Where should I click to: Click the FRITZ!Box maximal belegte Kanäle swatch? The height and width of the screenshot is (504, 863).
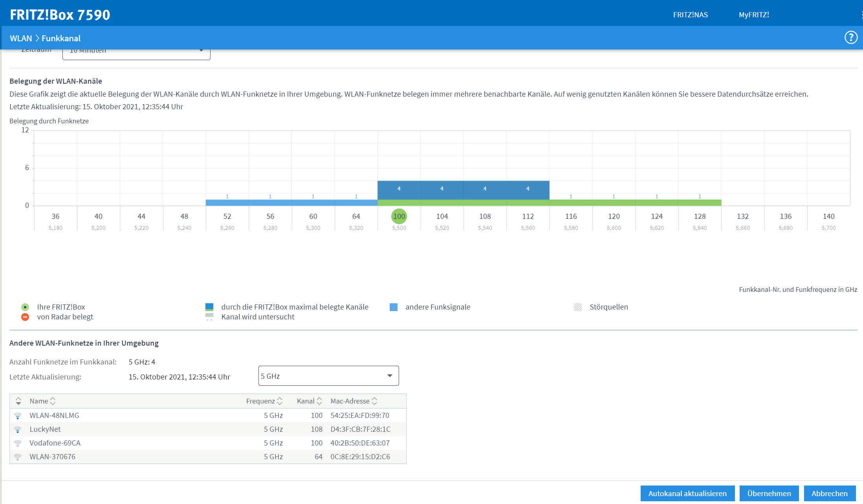209,307
